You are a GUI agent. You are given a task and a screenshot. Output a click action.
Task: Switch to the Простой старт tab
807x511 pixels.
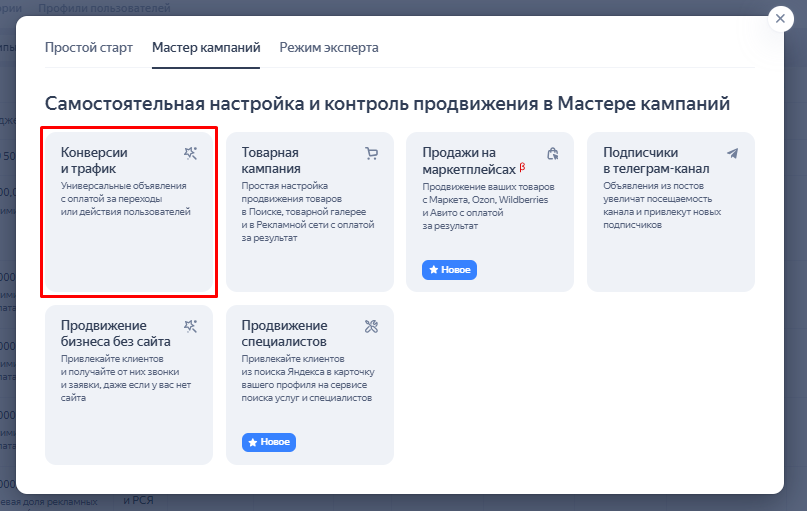point(89,47)
